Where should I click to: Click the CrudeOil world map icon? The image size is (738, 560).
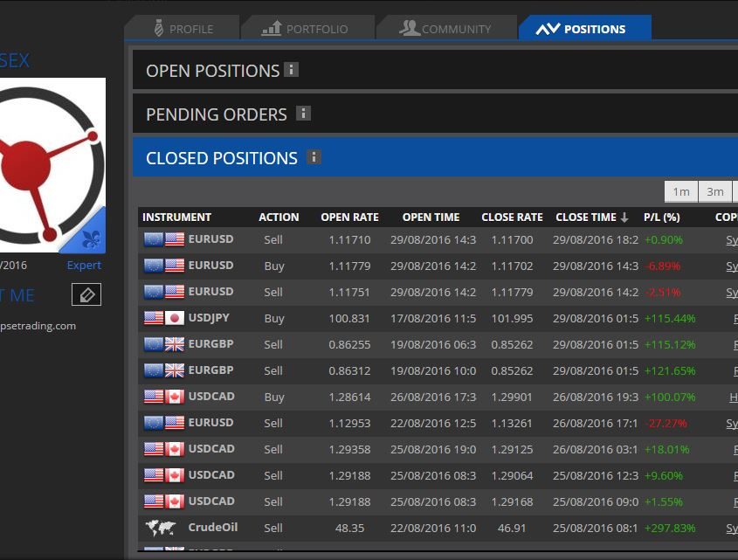[162, 528]
